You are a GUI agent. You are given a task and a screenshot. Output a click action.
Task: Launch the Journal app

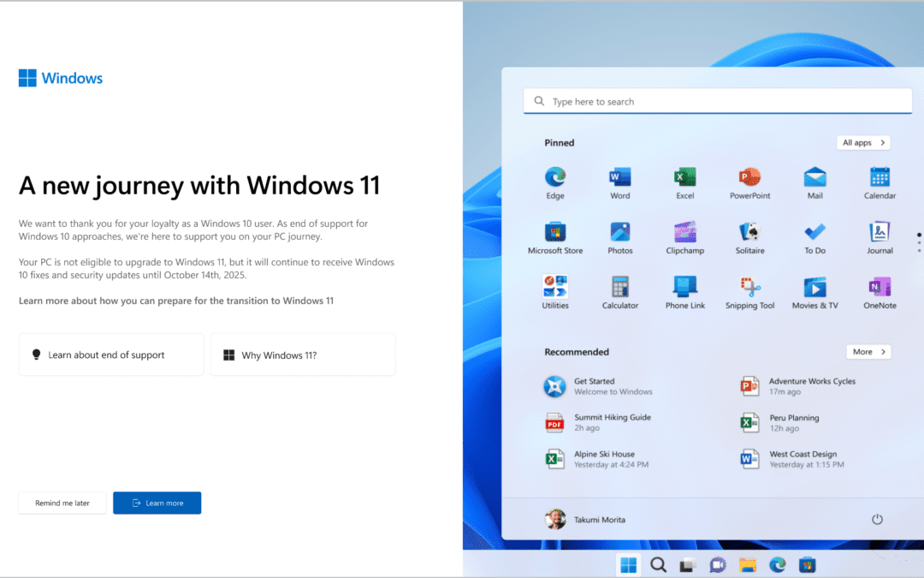tap(880, 238)
